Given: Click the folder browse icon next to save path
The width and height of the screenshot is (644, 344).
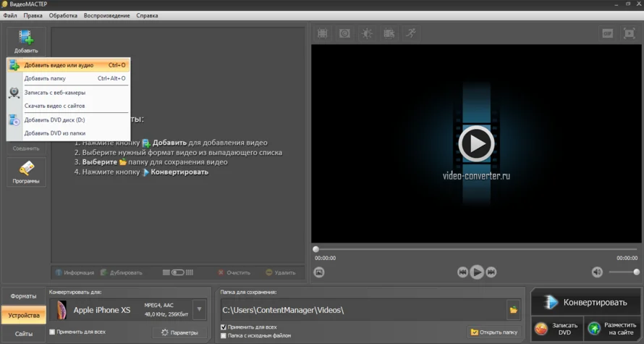Looking at the screenshot, I should pos(514,310).
